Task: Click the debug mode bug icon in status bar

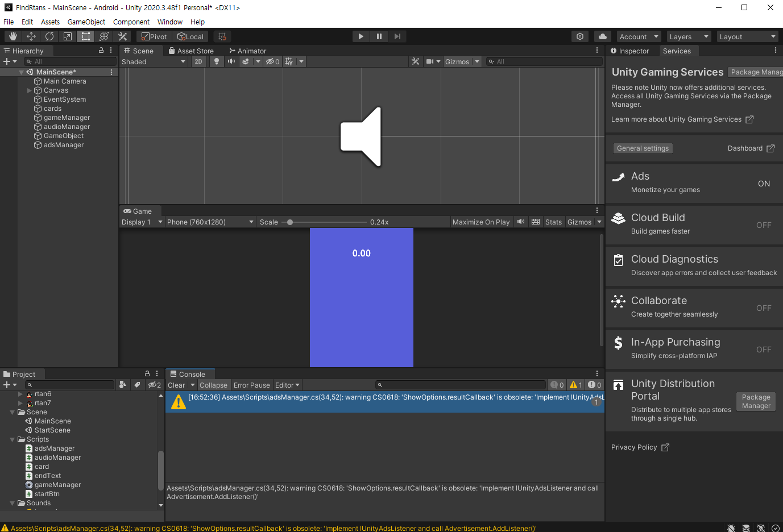Action: (x=731, y=528)
